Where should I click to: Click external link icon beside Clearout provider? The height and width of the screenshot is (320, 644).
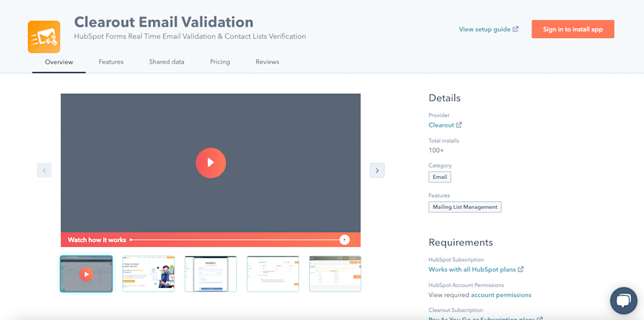pos(459,125)
